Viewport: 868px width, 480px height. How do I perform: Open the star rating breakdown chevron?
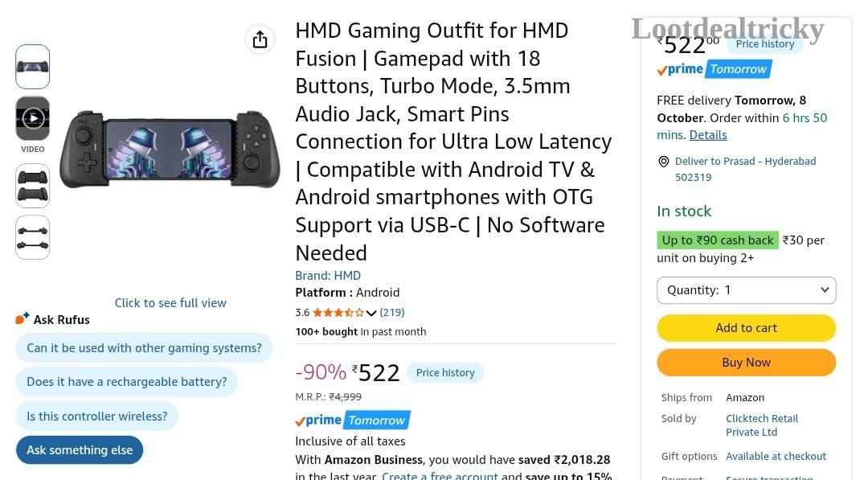[371, 313]
